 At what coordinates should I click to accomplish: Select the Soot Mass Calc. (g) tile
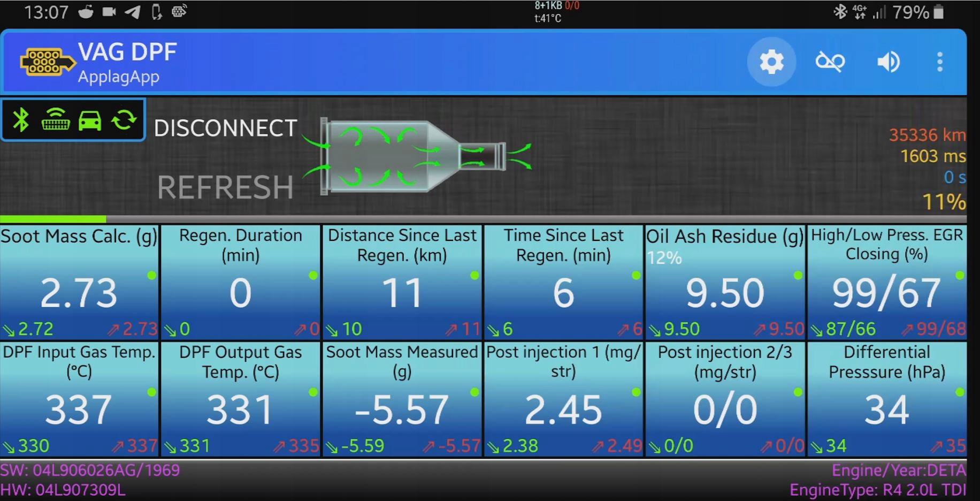(79, 282)
